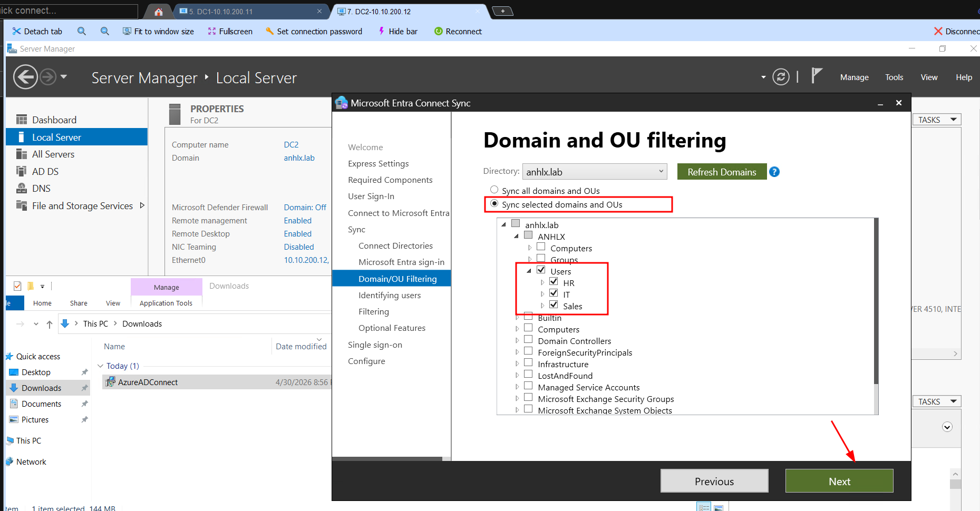Open TASKS dropdown in Properties section
This screenshot has height=511, width=980.
click(x=937, y=120)
